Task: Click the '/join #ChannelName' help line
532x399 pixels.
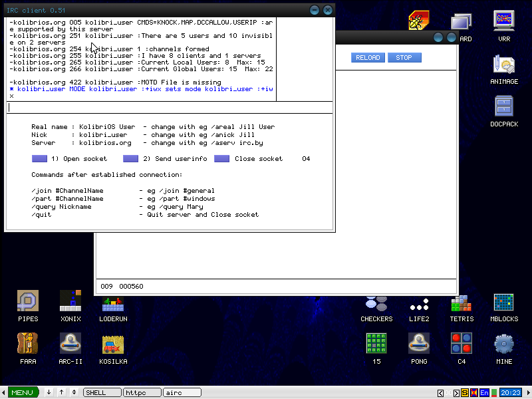Action: click(123, 191)
